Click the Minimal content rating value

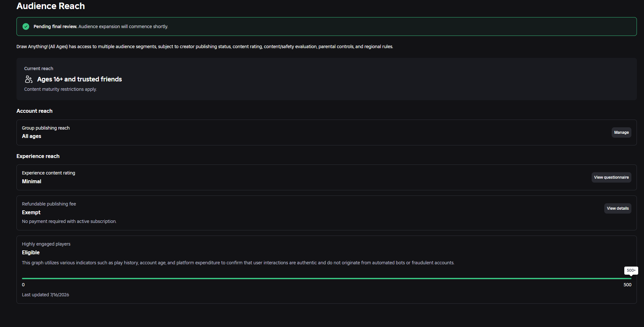32,182
